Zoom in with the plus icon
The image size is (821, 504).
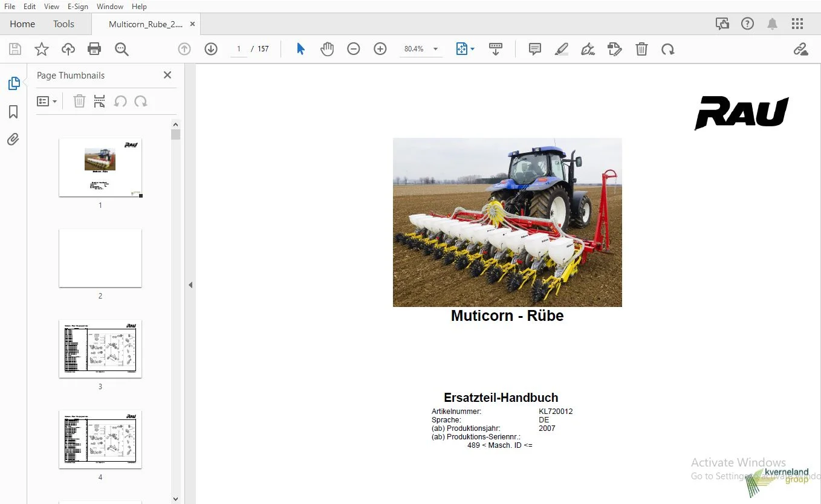[x=380, y=49]
